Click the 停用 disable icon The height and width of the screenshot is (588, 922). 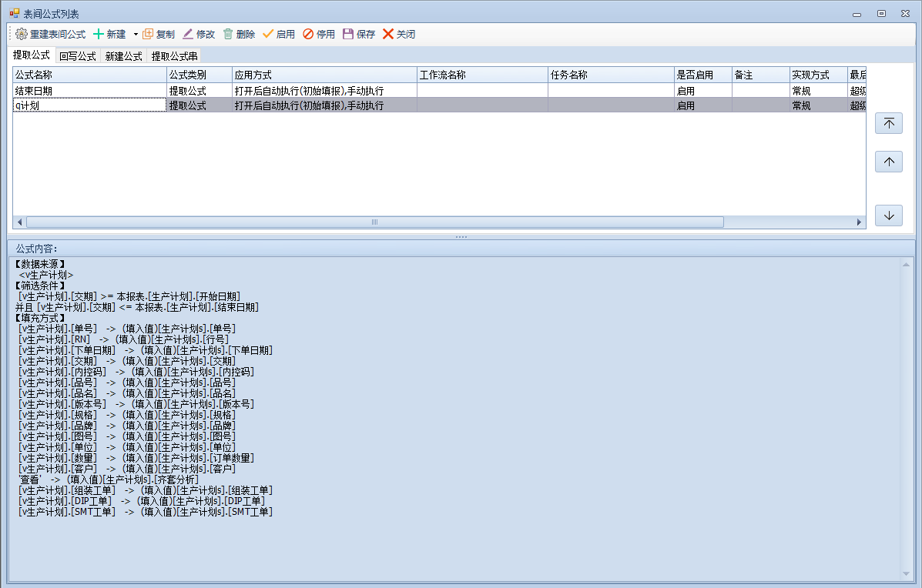click(308, 35)
